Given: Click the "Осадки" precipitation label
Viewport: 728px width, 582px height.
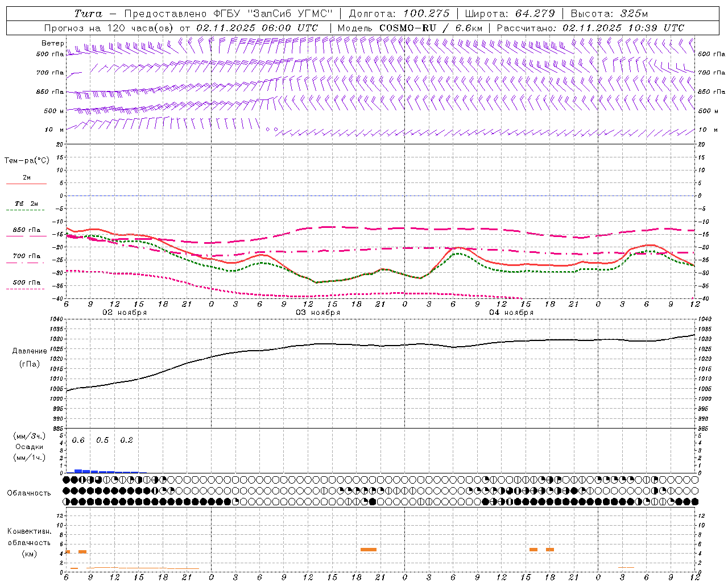Looking at the screenshot, I should [x=30, y=447].
